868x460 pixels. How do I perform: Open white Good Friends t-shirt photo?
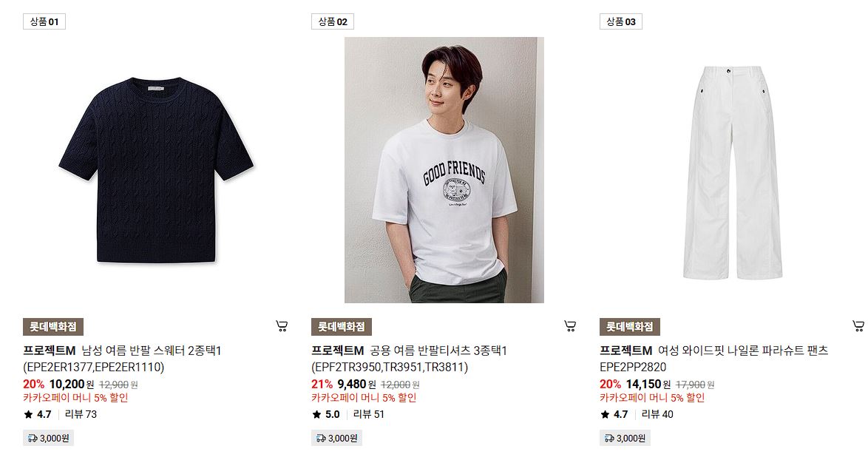pyautogui.click(x=444, y=170)
